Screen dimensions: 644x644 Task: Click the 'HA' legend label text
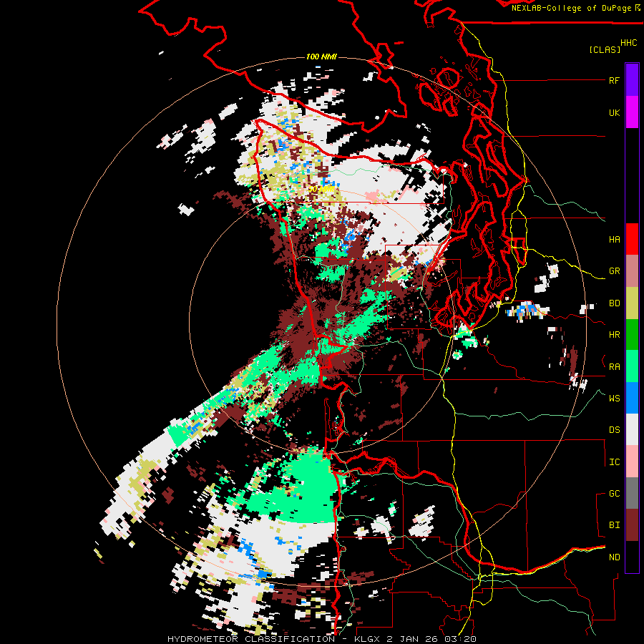(614, 240)
